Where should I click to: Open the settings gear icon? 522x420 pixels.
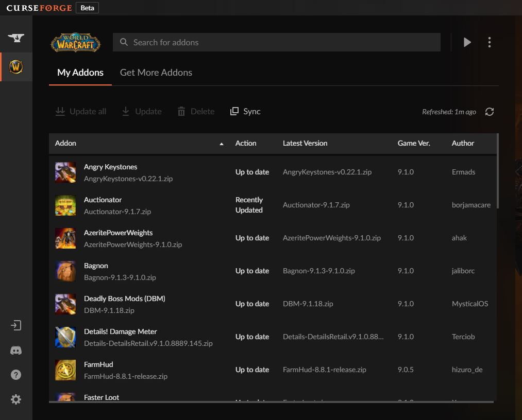tap(16, 399)
